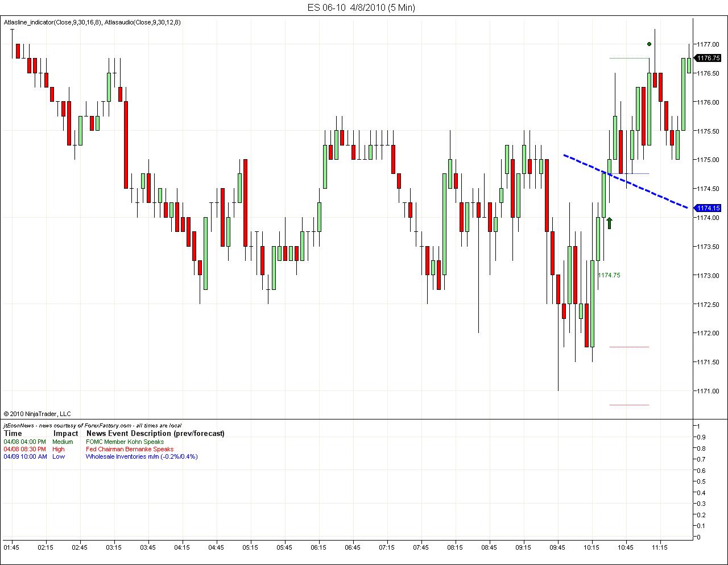Click the 11:15 time axis label
728x565 pixels.
pyautogui.click(x=660, y=547)
